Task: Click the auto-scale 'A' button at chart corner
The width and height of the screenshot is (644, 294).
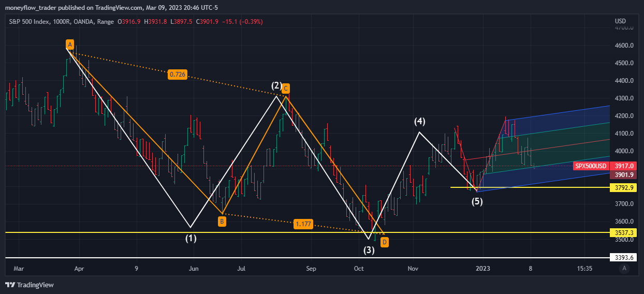Action: click(x=624, y=268)
